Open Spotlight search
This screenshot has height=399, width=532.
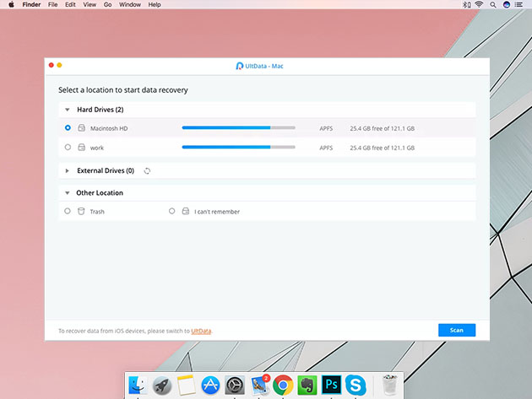click(x=493, y=5)
